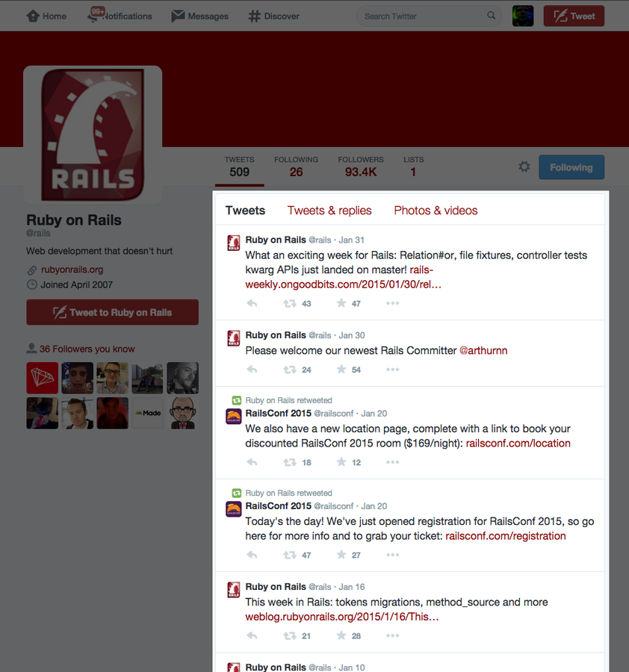Open the @arthurnn mention
629x672 pixels.
pyautogui.click(x=483, y=351)
